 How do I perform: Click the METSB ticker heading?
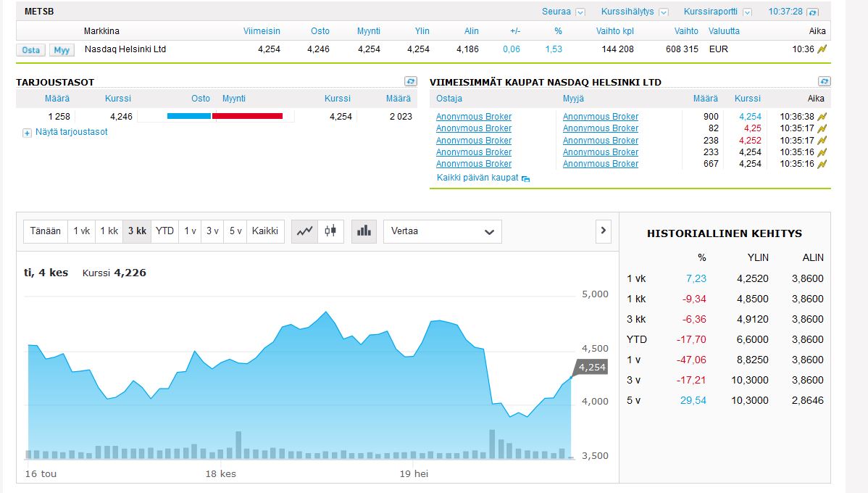pos(39,12)
